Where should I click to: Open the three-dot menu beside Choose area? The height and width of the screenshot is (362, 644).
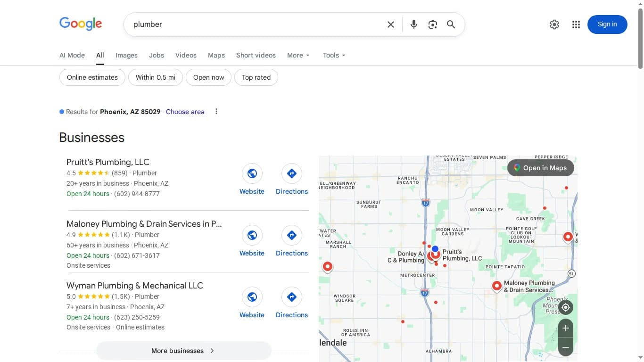[x=216, y=112]
